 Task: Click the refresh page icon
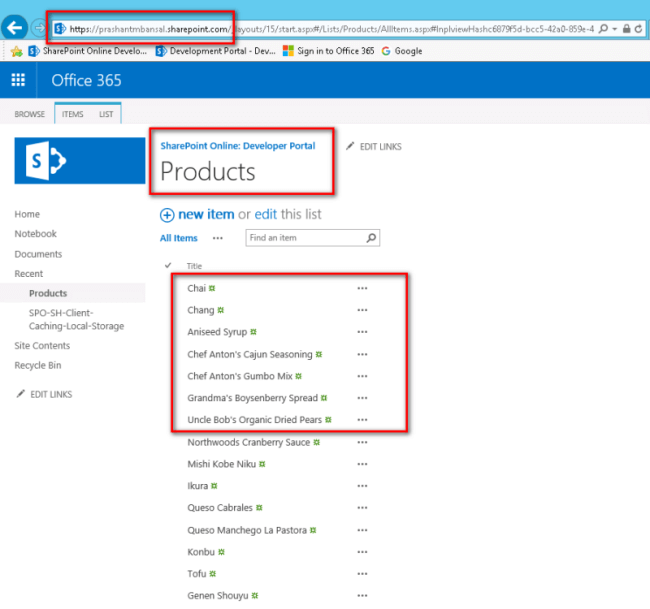click(638, 29)
